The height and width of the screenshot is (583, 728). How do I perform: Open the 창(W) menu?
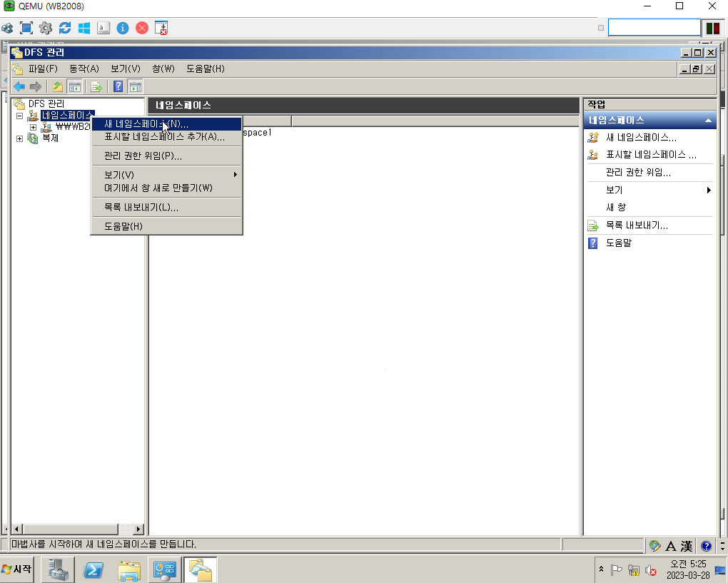coord(163,69)
